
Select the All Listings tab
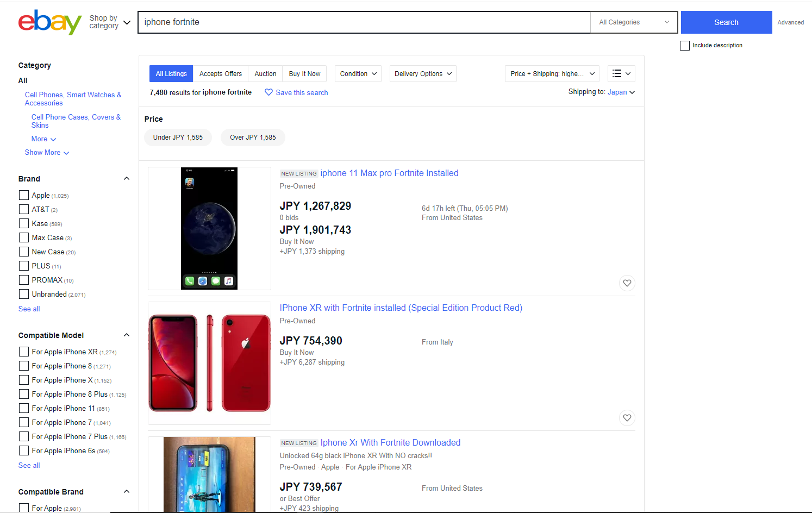(171, 74)
